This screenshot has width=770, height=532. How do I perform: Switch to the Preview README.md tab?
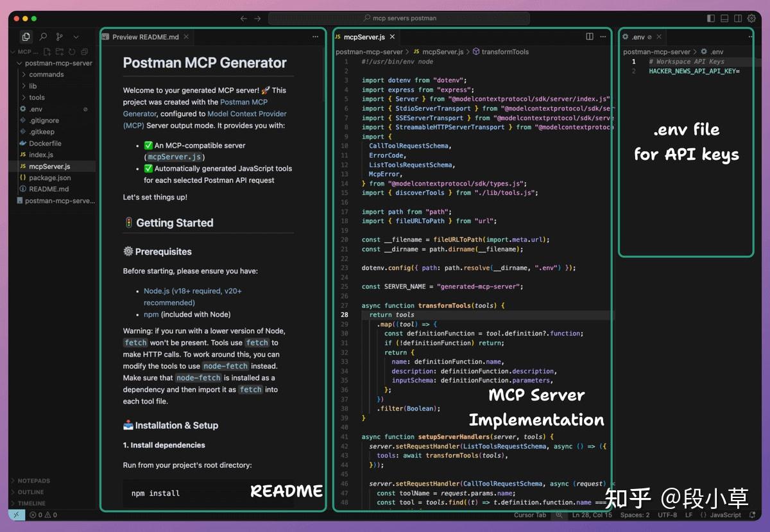[145, 37]
